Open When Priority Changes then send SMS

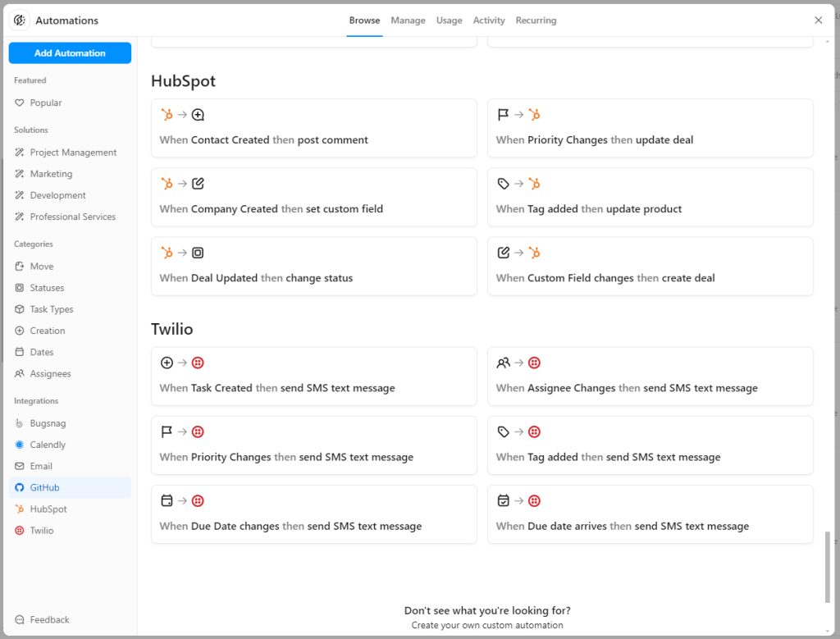tap(314, 445)
